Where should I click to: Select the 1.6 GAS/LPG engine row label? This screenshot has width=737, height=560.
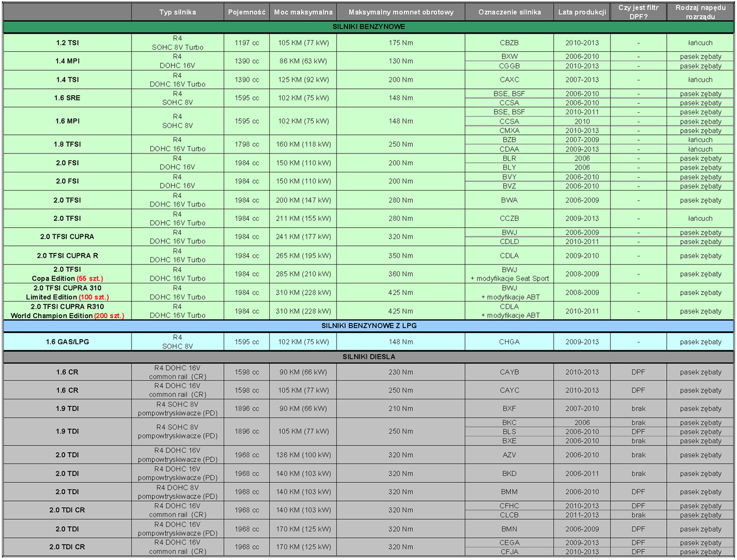coord(67,342)
